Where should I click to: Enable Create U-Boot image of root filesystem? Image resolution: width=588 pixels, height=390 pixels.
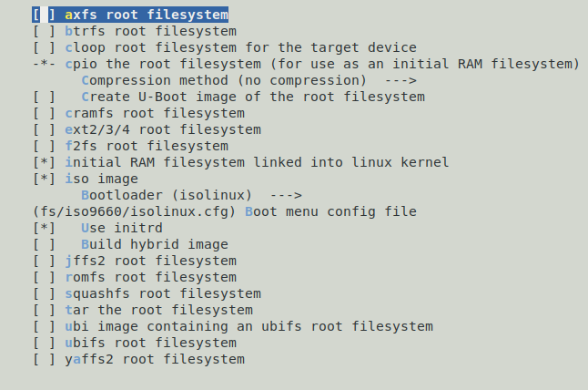coord(44,97)
